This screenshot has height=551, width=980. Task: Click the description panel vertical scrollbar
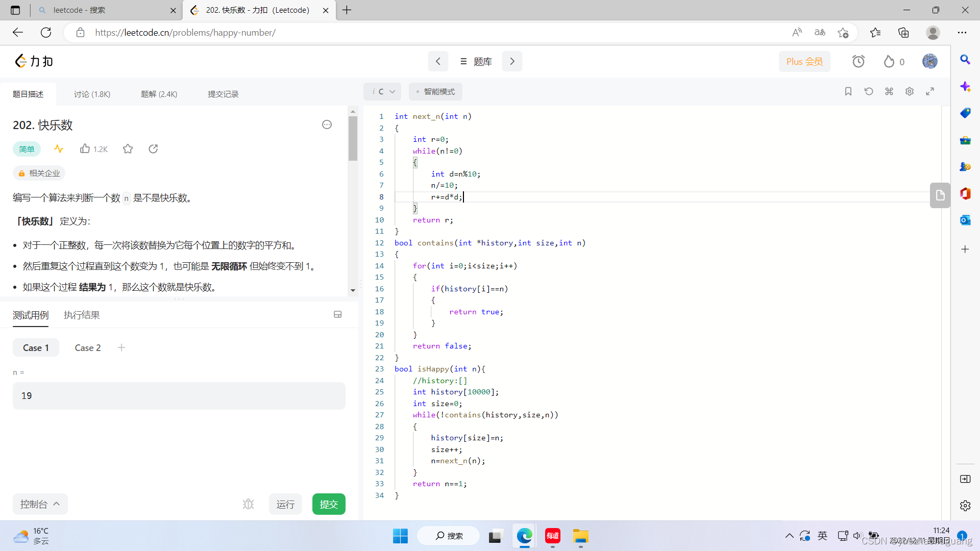pos(353,139)
